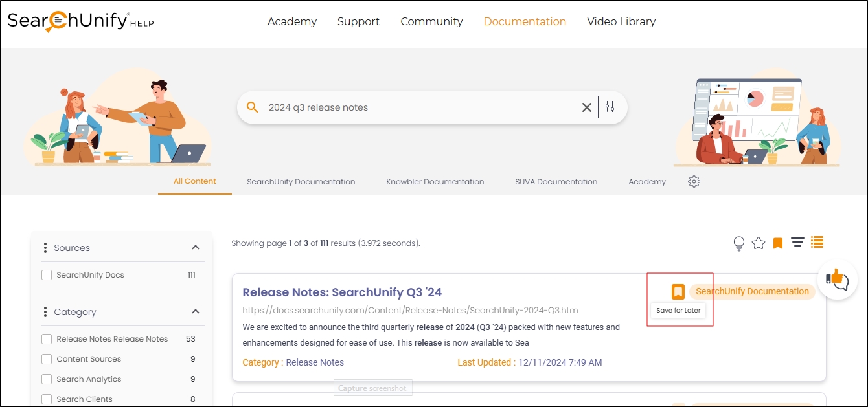
Task: Enable the Release Notes category checkbox
Action: tap(47, 339)
